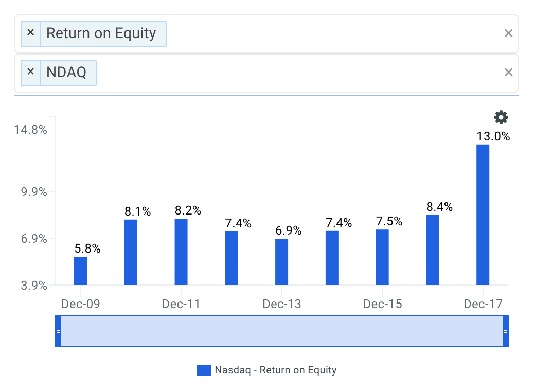Clear the metric search field with its × icon
Screen dimensions: 534x392
click(x=508, y=32)
